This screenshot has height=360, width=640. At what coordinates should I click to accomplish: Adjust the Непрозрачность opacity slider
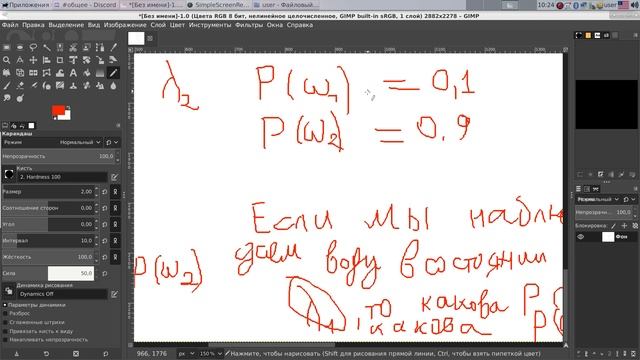coord(59,156)
